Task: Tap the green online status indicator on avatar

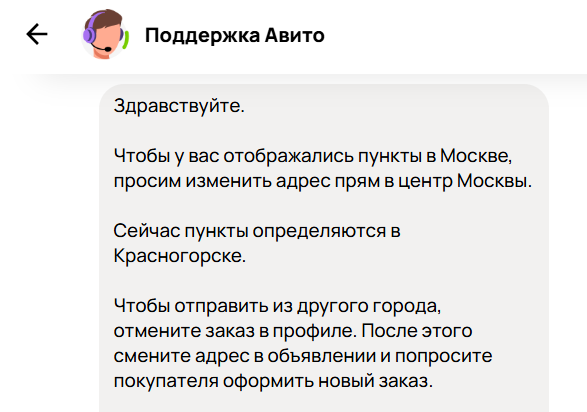Action: [x=126, y=40]
